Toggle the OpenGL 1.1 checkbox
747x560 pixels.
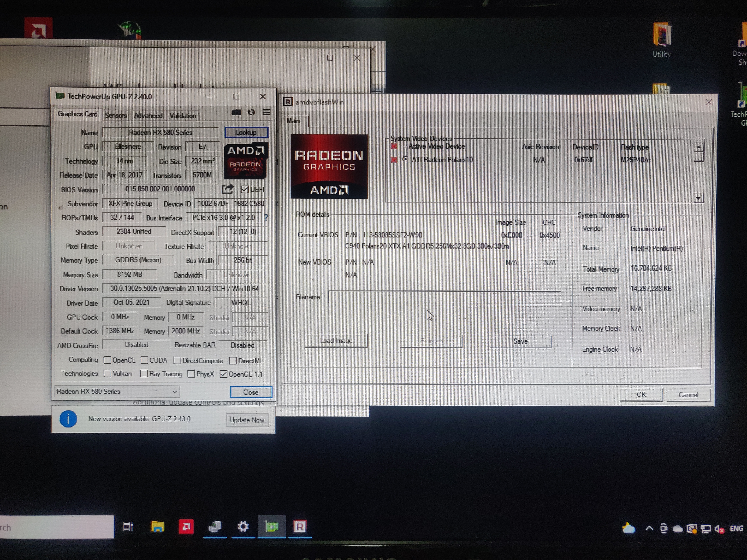pos(223,374)
